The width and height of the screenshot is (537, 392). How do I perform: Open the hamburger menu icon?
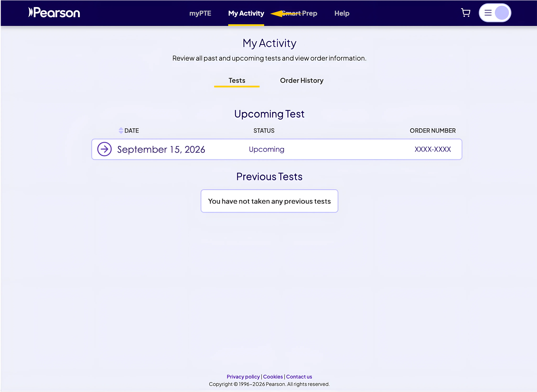[488, 13]
